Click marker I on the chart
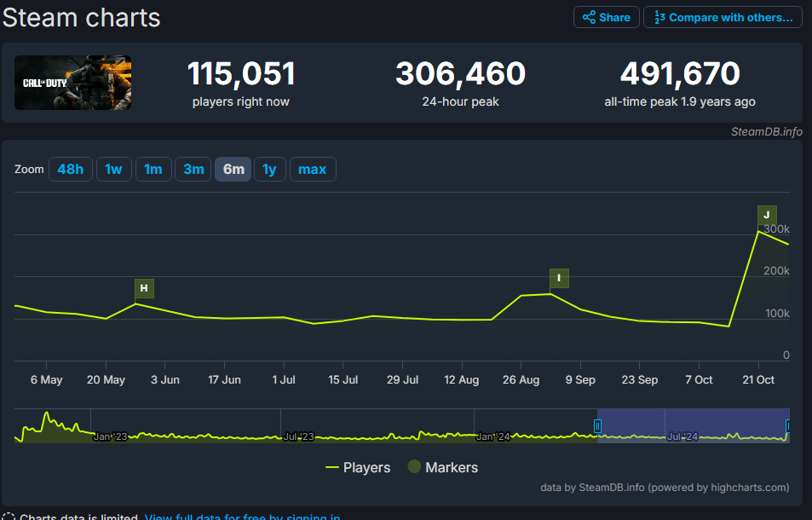Viewport: 812px width, 520px height. point(559,278)
